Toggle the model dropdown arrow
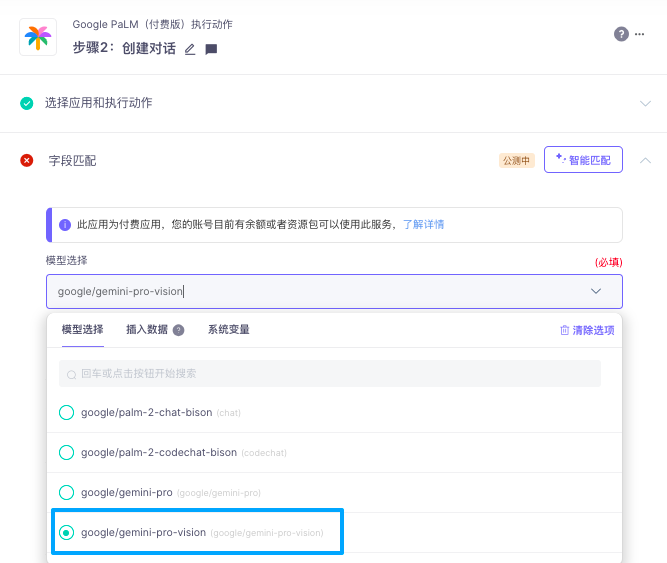Viewport: 667px width, 563px height. click(596, 291)
